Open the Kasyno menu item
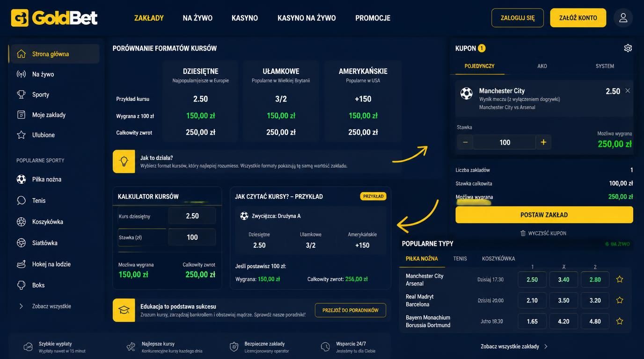The width and height of the screenshot is (644, 359). coord(245,18)
